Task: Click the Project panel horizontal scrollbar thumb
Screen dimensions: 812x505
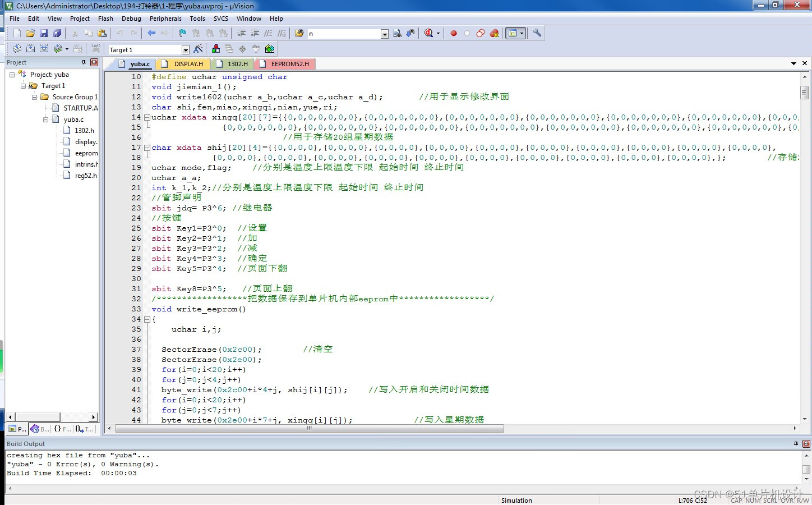Action: 38,417
